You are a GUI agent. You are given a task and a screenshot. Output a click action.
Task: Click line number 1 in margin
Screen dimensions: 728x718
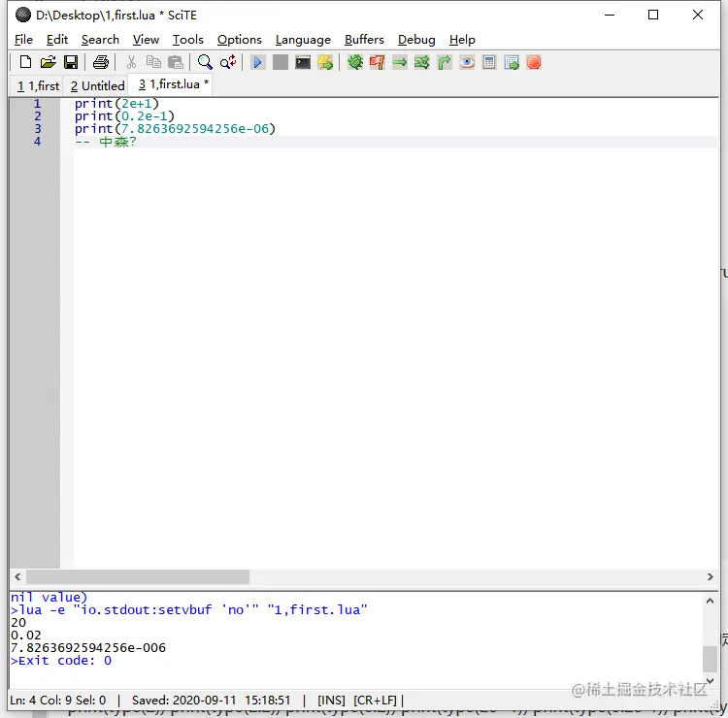coord(37,104)
